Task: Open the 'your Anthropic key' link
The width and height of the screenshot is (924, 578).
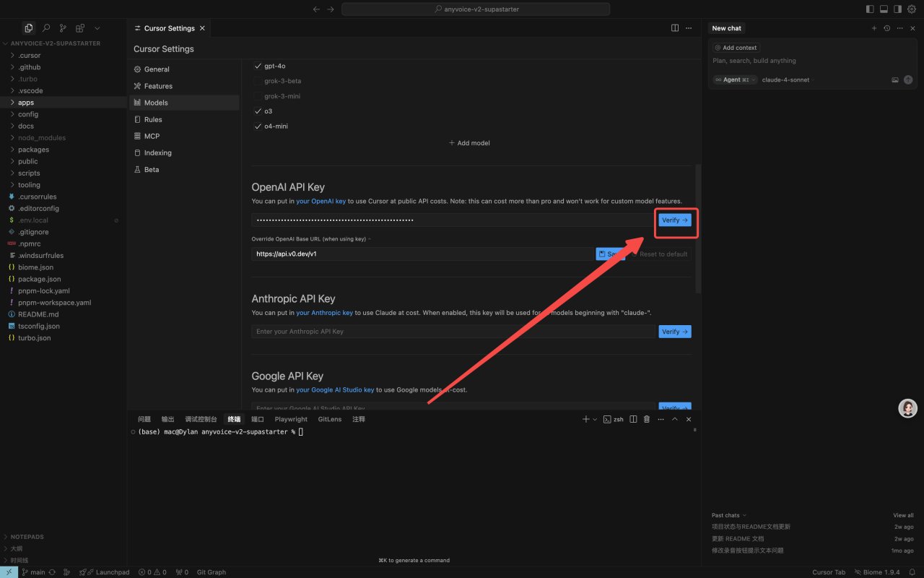Action: 324,313
